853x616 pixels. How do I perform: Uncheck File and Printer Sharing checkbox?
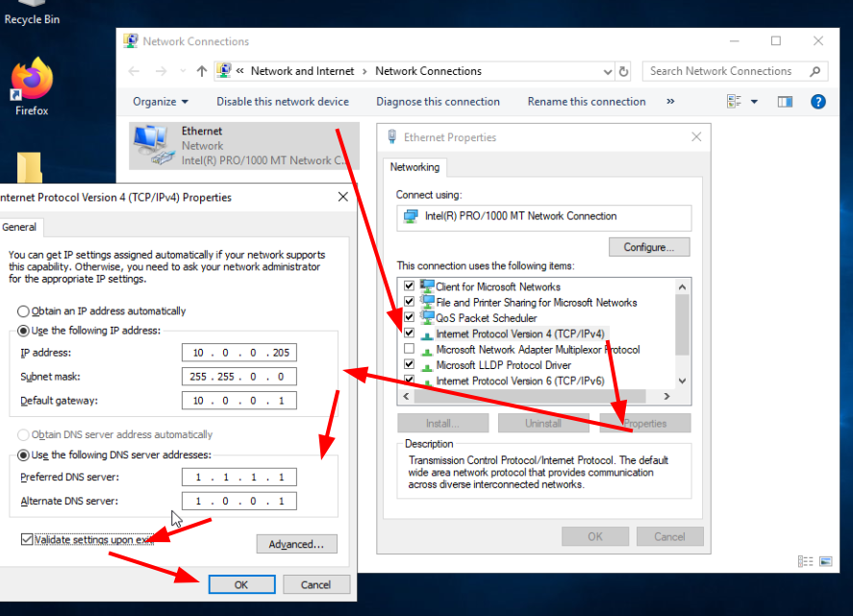(x=409, y=301)
